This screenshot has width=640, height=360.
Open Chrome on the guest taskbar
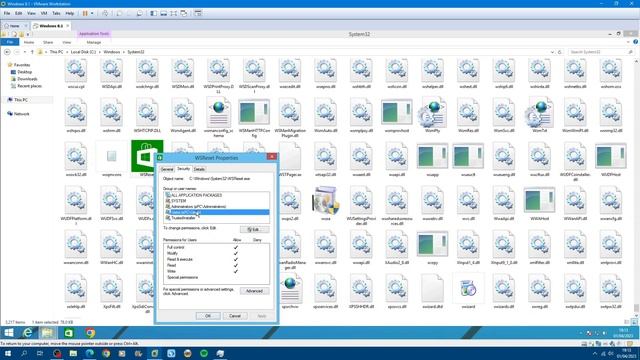pyautogui.click(x=90, y=333)
